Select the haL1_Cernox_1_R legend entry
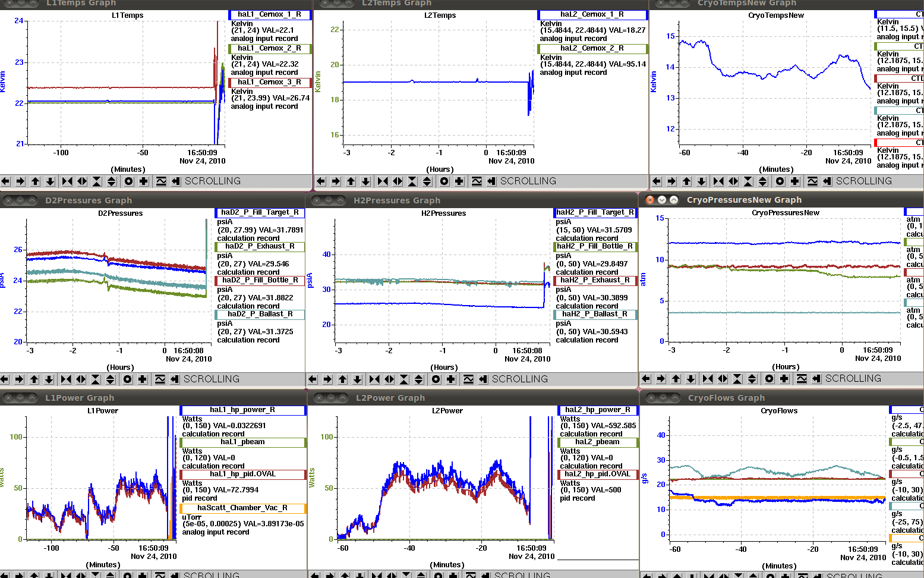Screen dimensions: 924x578 pos(270,15)
